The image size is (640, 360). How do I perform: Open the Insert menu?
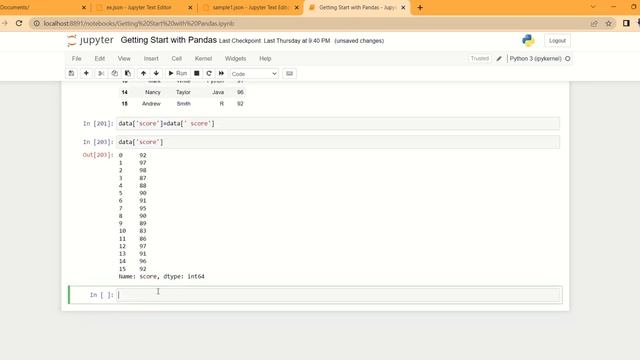coord(151,59)
